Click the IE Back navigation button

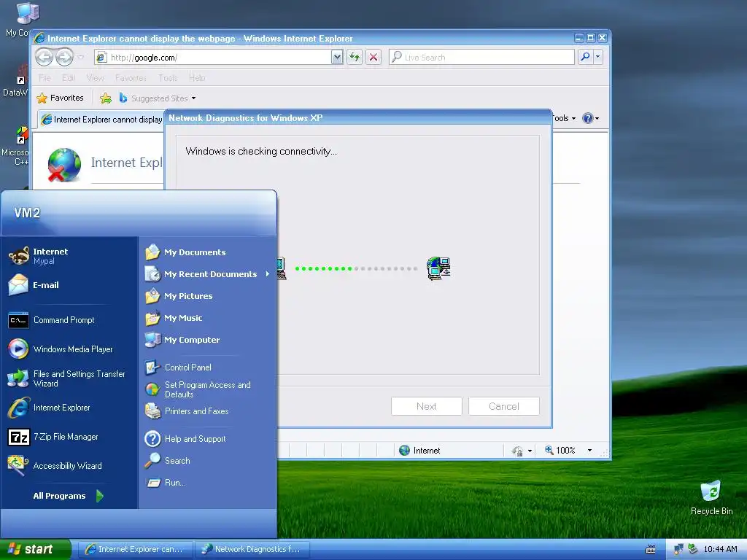[44, 57]
